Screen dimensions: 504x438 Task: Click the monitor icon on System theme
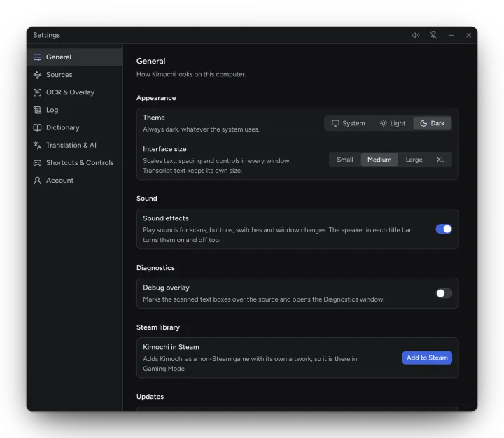335,123
